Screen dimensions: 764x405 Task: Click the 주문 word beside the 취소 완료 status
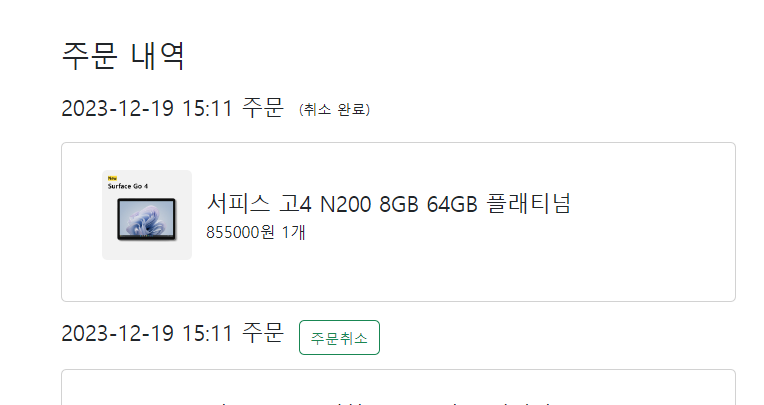point(263,107)
